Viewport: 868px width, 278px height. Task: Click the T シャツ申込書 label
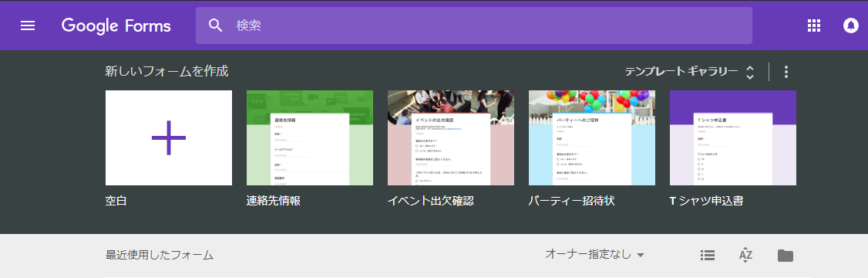tap(706, 201)
